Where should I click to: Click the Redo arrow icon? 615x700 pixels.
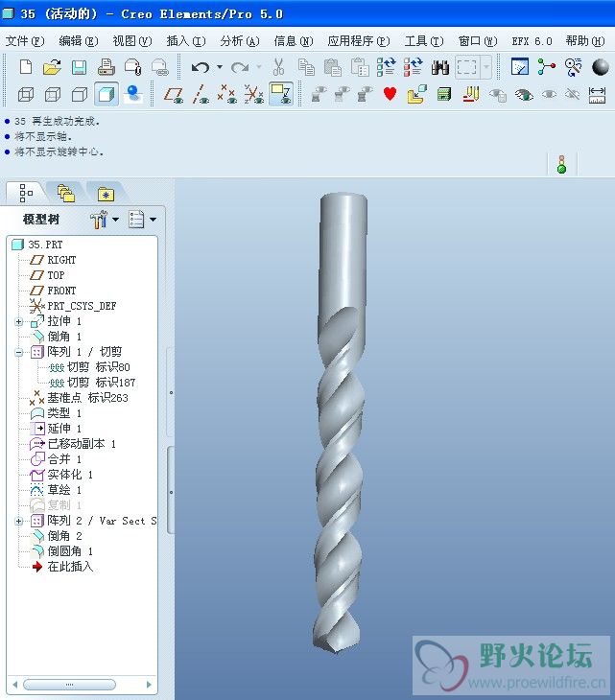(240, 67)
